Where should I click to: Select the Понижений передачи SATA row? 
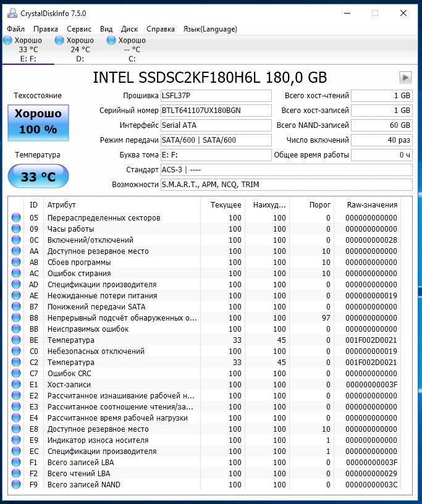[x=205, y=306]
